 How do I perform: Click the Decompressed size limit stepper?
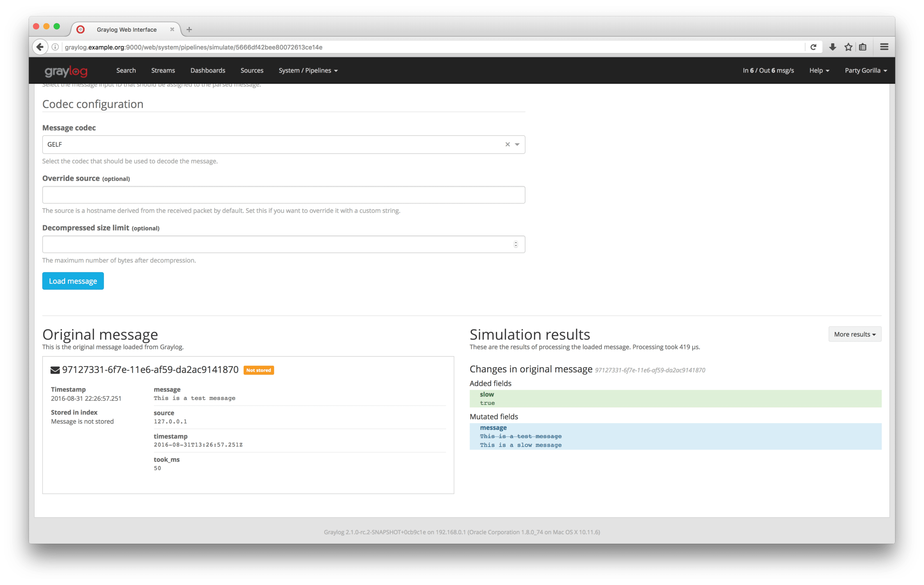516,244
